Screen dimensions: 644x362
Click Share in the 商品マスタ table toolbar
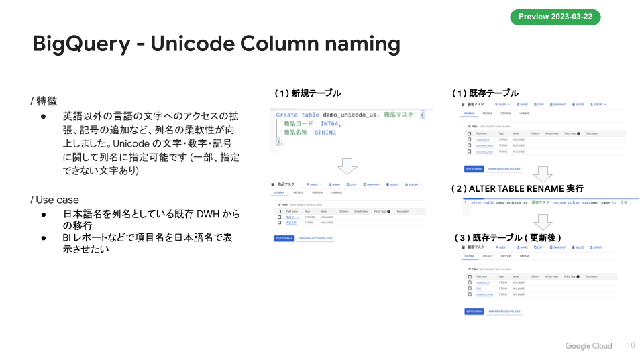coord(334,185)
